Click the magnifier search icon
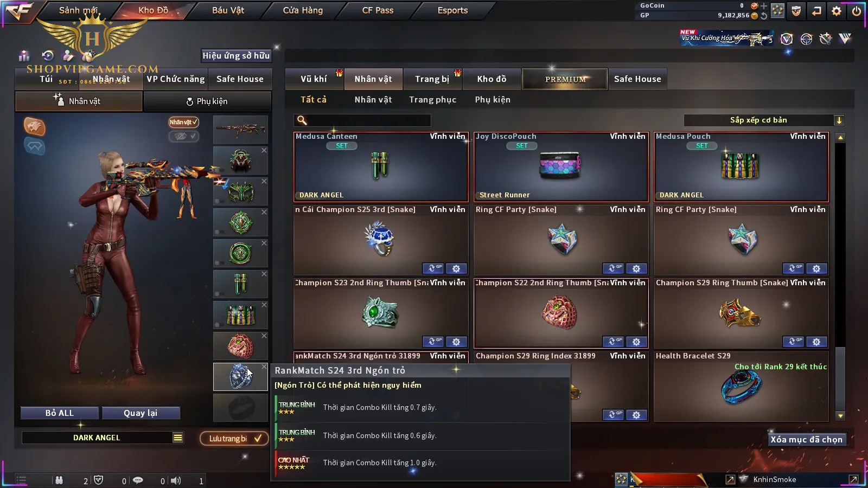868x488 pixels. tap(302, 120)
